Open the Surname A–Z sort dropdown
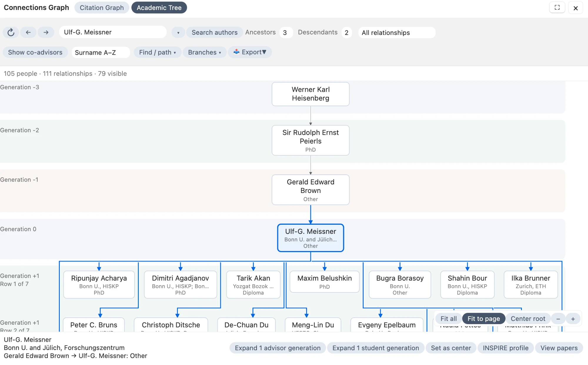 (101, 53)
